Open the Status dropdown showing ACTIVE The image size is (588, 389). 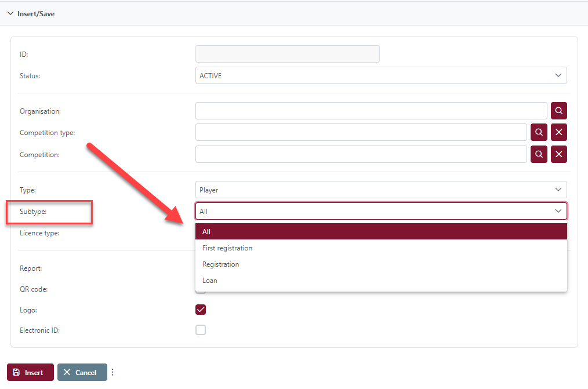tap(380, 75)
